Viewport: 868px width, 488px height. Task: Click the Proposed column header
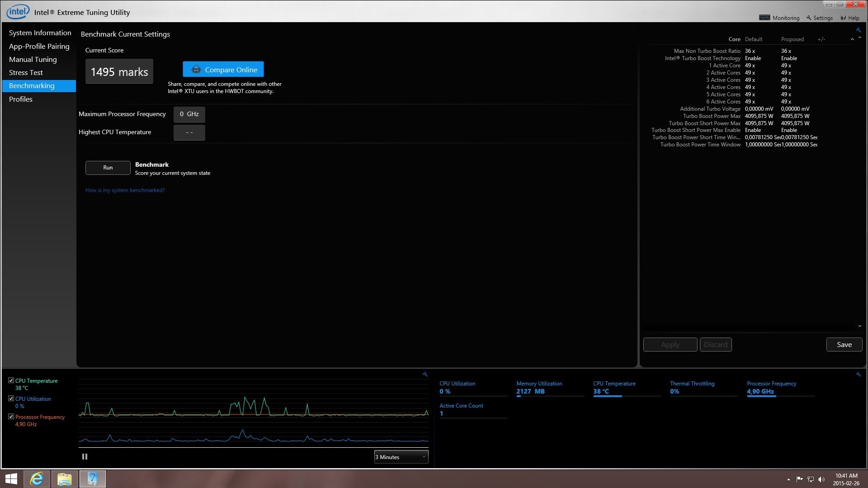tap(792, 39)
